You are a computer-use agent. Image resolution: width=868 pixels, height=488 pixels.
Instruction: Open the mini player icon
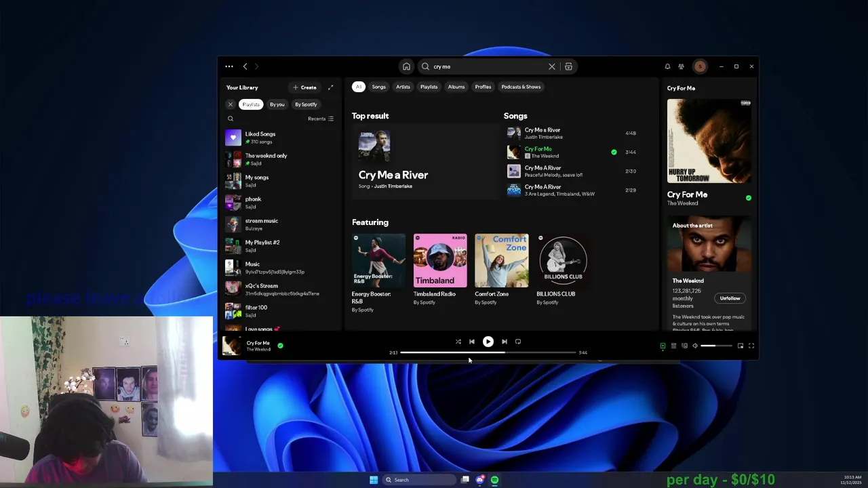741,346
